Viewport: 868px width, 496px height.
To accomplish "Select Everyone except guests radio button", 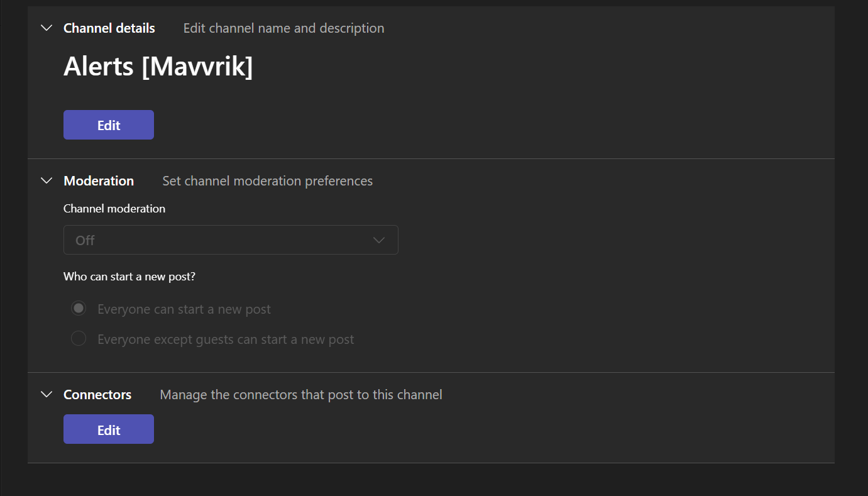I will [79, 339].
